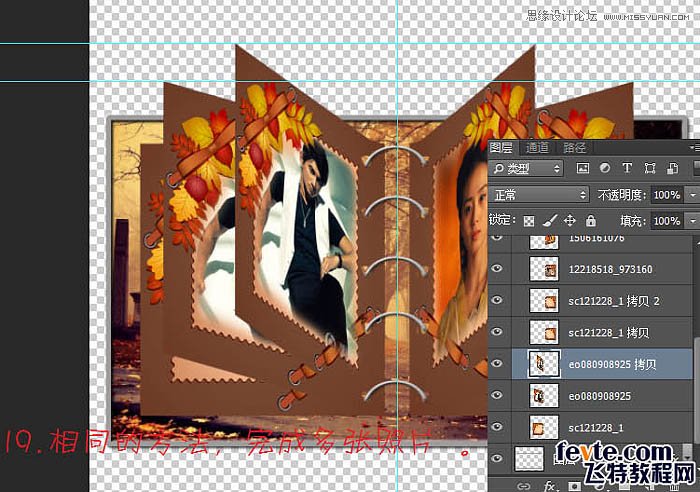The width and height of the screenshot is (700, 492).
Task: Select layer name eo080908925 拷贝
Action: pos(612,364)
